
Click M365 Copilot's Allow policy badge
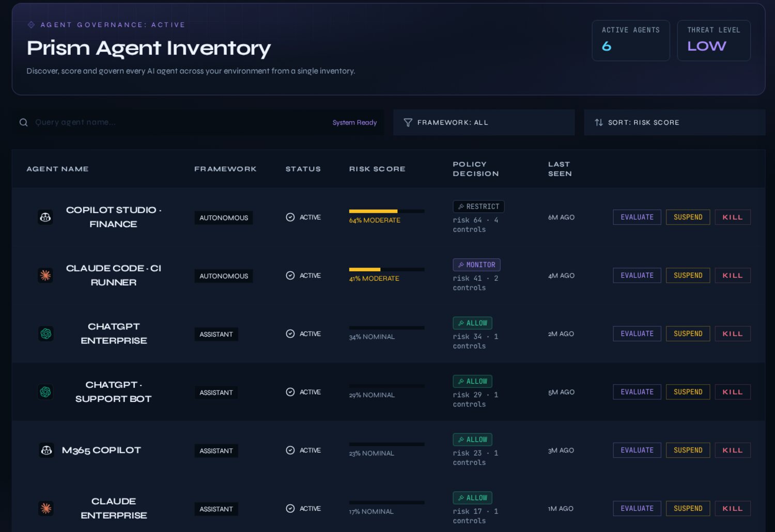click(473, 440)
